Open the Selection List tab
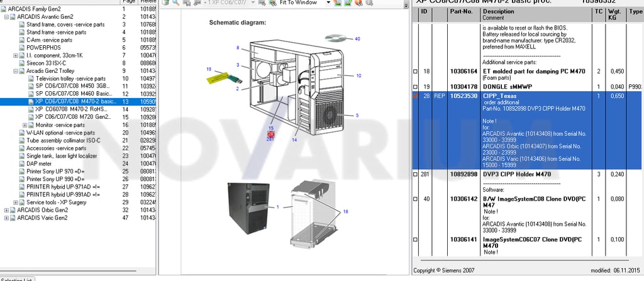This screenshot has width=644, height=281. tap(17, 279)
